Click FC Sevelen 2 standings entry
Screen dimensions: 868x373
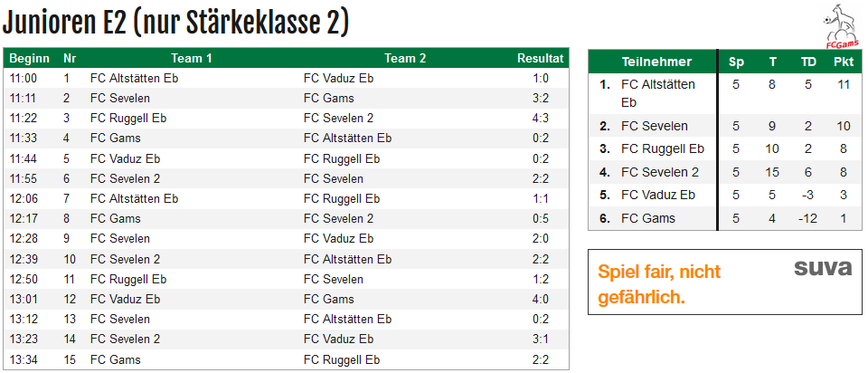point(660,172)
